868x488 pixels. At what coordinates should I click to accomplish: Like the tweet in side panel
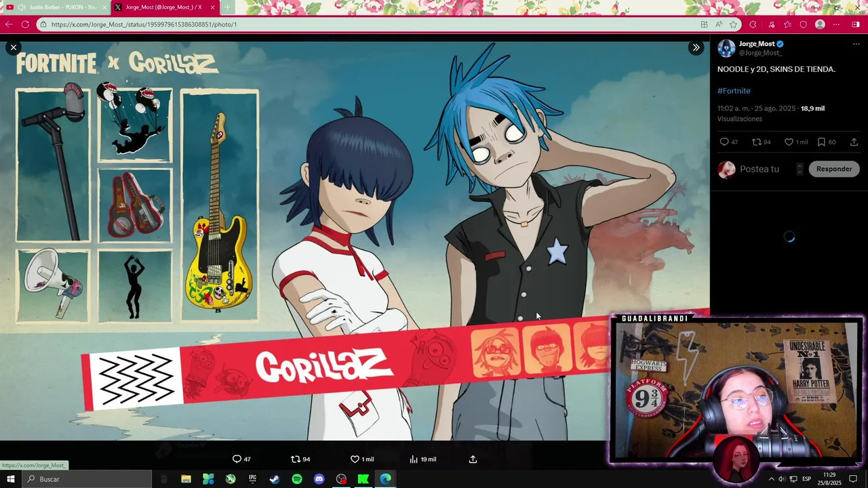tap(789, 142)
